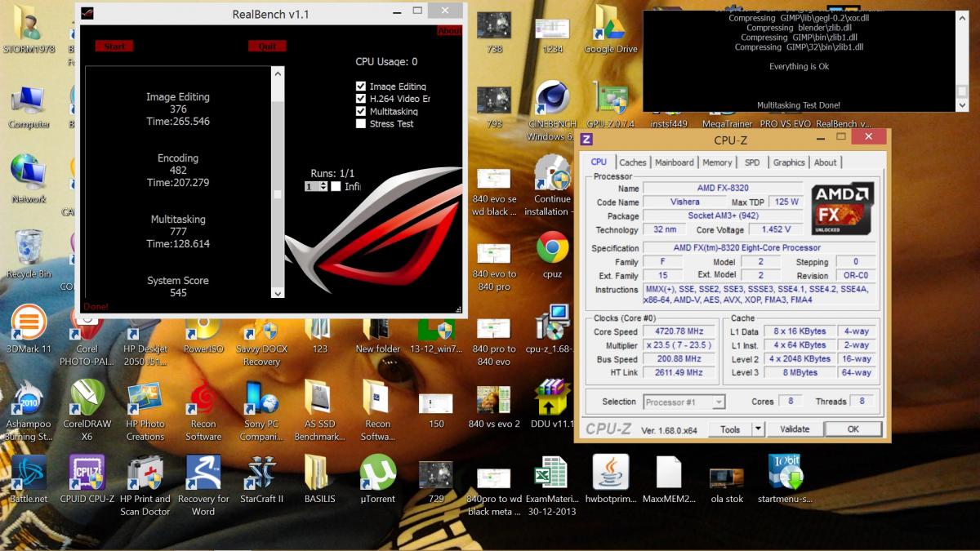Click the Start button in RealBench

tap(114, 47)
